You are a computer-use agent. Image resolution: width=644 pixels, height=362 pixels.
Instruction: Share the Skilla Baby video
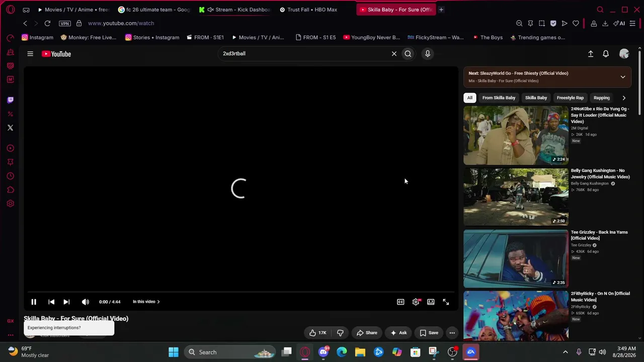[367, 333]
